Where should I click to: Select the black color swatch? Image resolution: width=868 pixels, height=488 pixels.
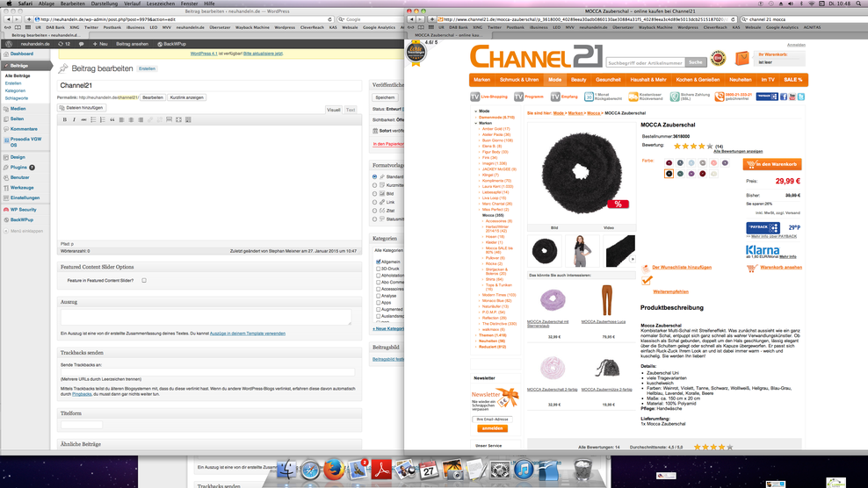pyautogui.click(x=669, y=174)
